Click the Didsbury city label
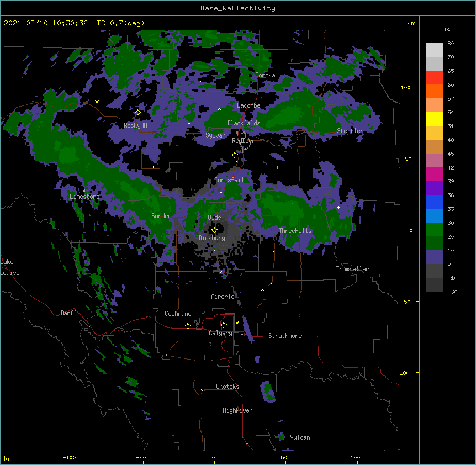The height and width of the screenshot is (465, 476). [212, 238]
